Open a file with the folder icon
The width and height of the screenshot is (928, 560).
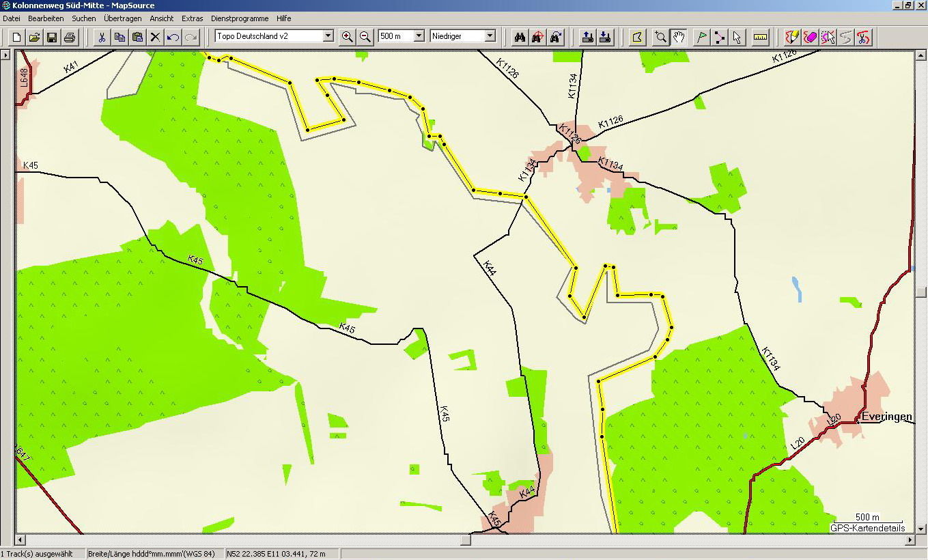tap(34, 37)
